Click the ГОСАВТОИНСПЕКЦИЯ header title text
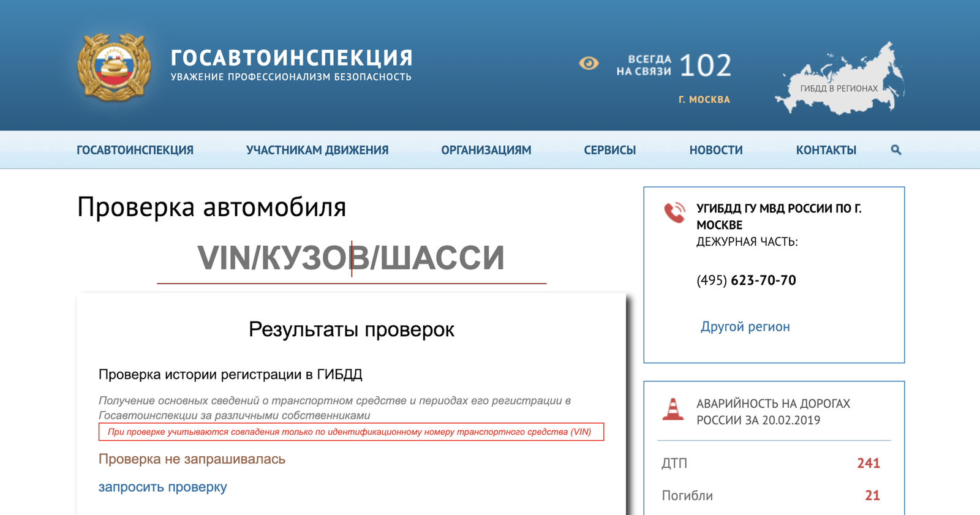The height and width of the screenshot is (515, 980). (x=292, y=58)
